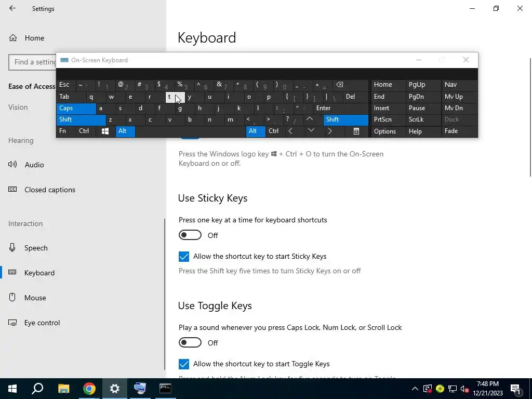Click the Fade key on On-Screen Keyboard
Screen dimensions: 532x399
click(x=459, y=131)
